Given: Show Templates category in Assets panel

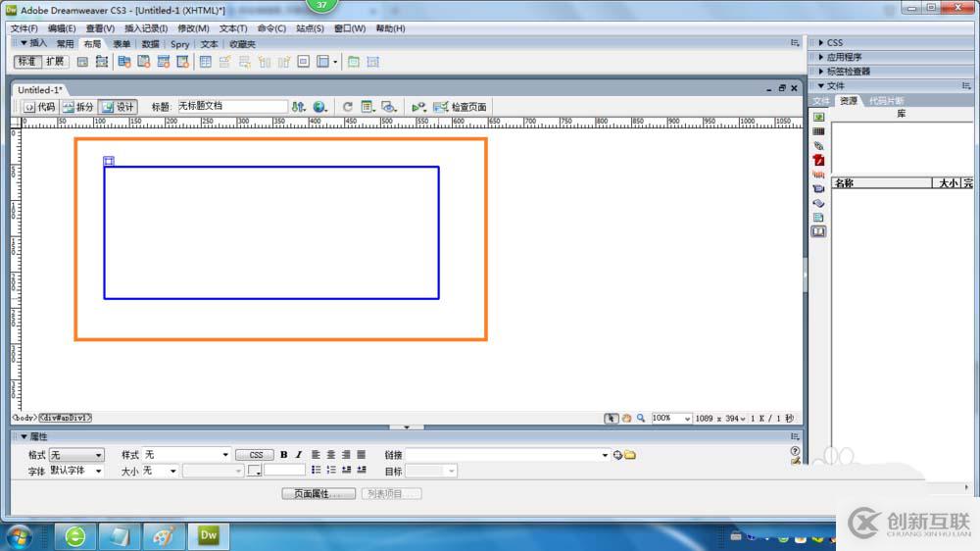Looking at the screenshot, I should pyautogui.click(x=818, y=218).
